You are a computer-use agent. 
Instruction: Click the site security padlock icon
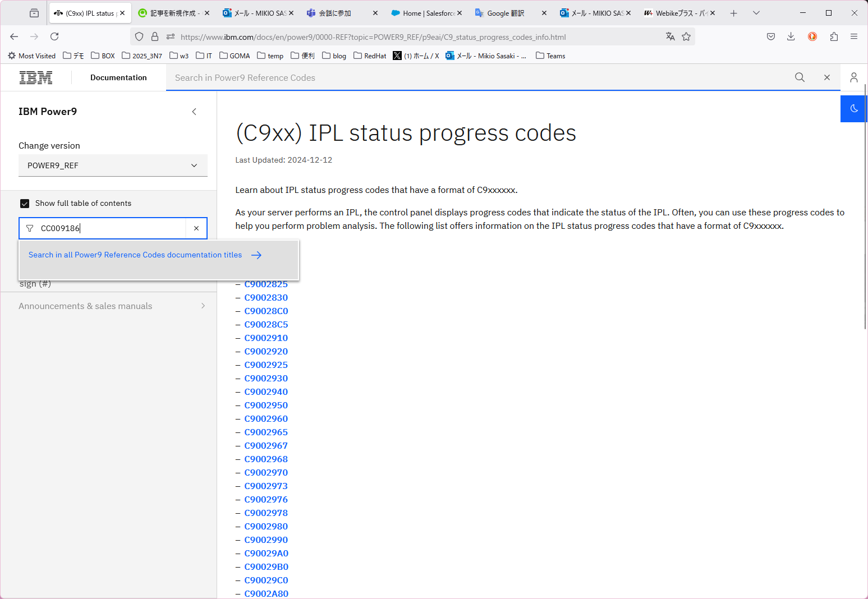(x=155, y=36)
